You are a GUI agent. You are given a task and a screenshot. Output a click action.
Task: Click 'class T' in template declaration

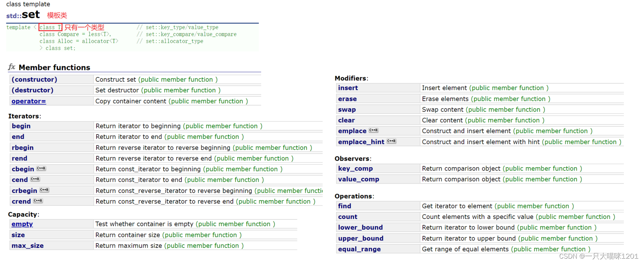[51, 27]
